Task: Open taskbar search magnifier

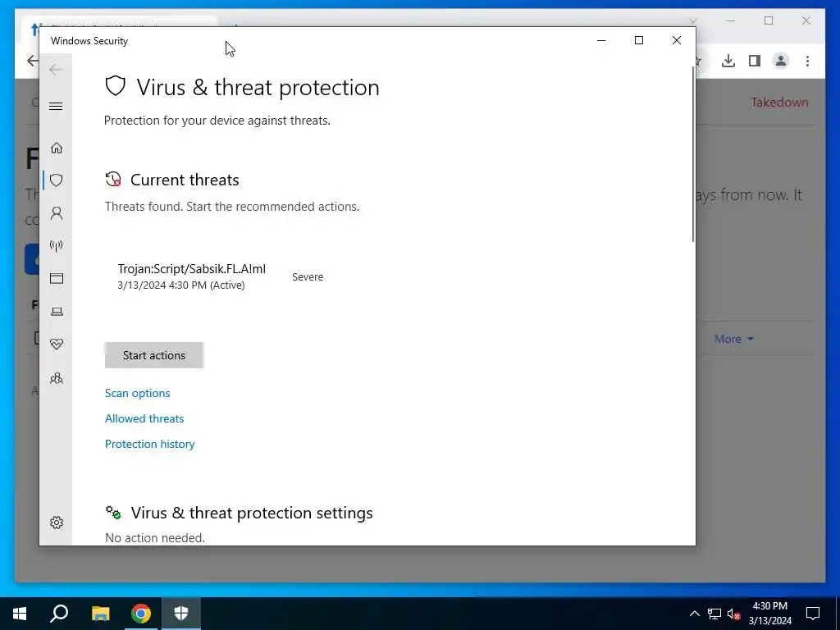Action: (59, 614)
